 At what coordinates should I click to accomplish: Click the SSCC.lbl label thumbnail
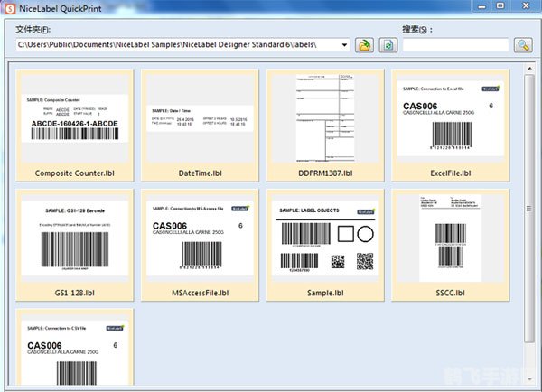449,238
